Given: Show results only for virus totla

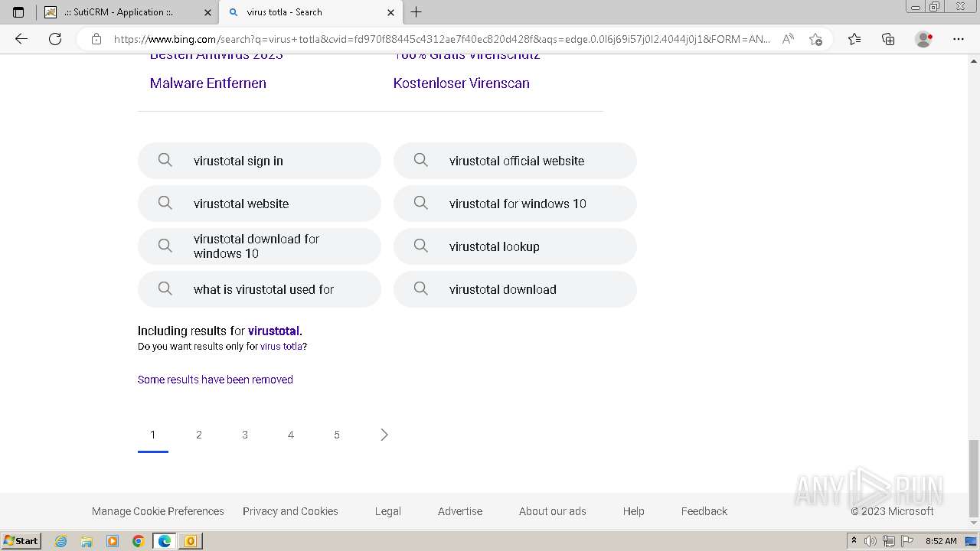Looking at the screenshot, I should [281, 347].
